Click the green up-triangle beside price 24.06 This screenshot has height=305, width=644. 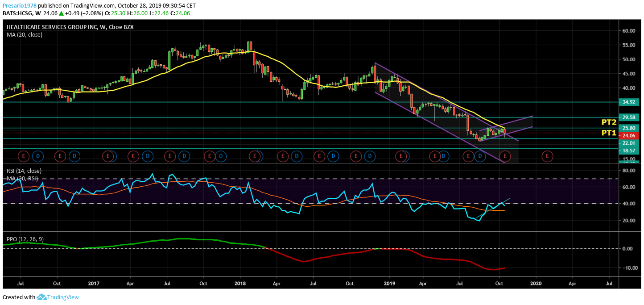click(61, 13)
